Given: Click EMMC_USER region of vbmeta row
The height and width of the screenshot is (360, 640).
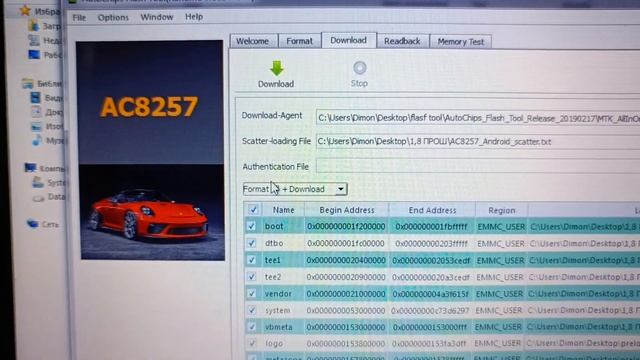Looking at the screenshot, I should pyautogui.click(x=498, y=327).
